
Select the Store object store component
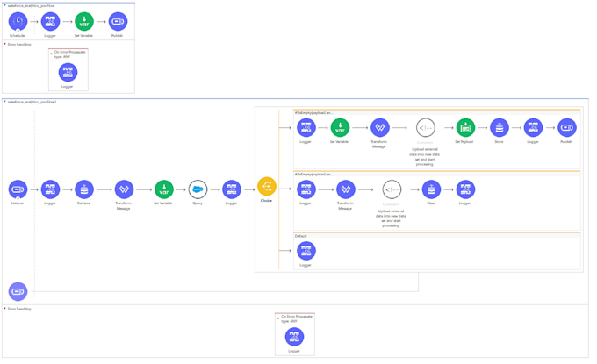click(500, 128)
